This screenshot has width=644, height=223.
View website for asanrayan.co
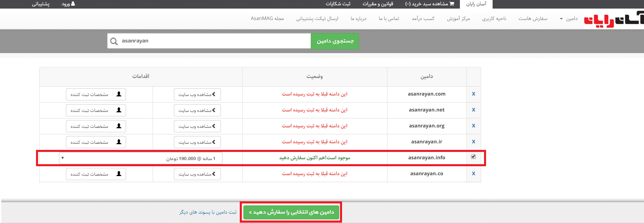pyautogui.click(x=197, y=174)
